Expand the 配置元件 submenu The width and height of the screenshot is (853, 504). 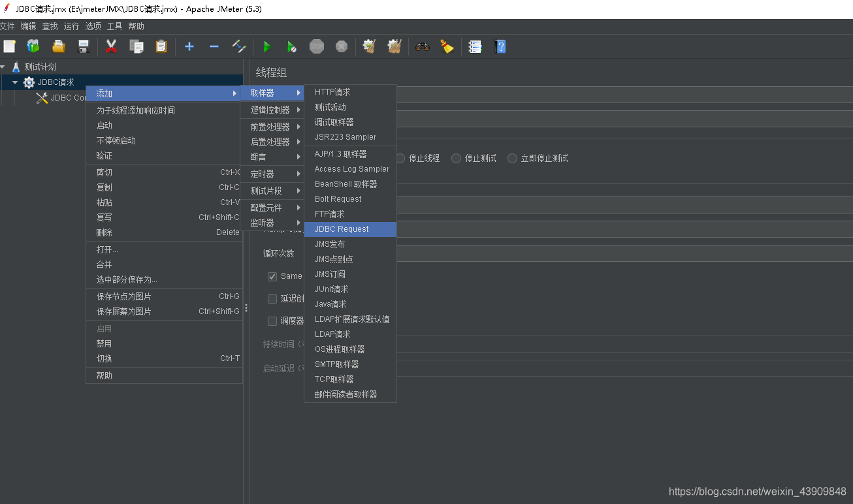(273, 208)
